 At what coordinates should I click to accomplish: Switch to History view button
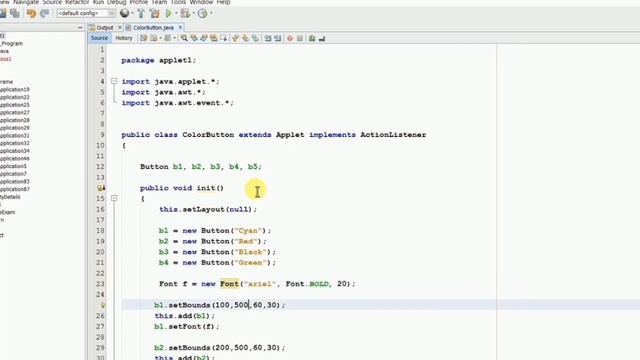(124, 38)
